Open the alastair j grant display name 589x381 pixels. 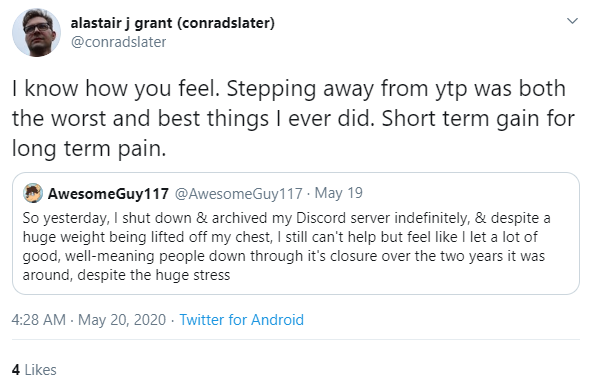[172, 23]
